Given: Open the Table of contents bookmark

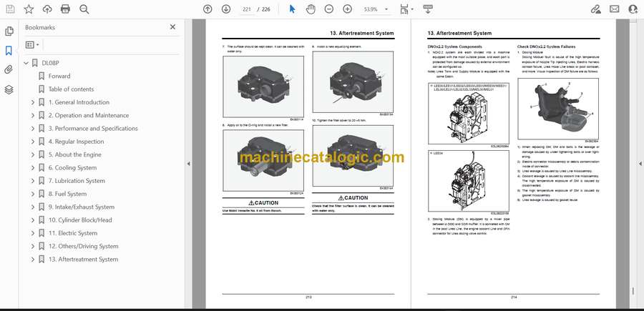Looking at the screenshot, I should point(71,89).
